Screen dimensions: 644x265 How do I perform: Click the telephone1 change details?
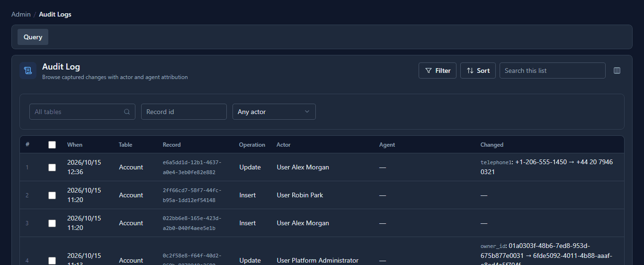point(547,167)
